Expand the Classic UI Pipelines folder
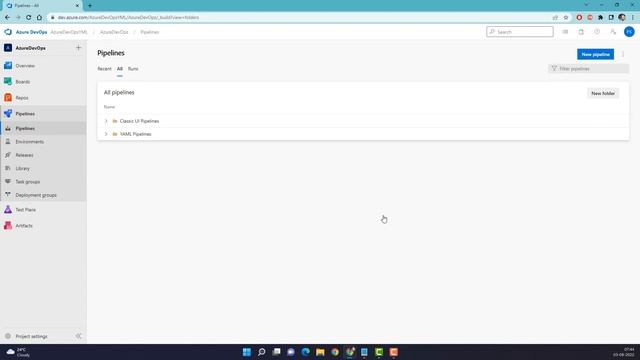The width and height of the screenshot is (640, 360). [106, 121]
